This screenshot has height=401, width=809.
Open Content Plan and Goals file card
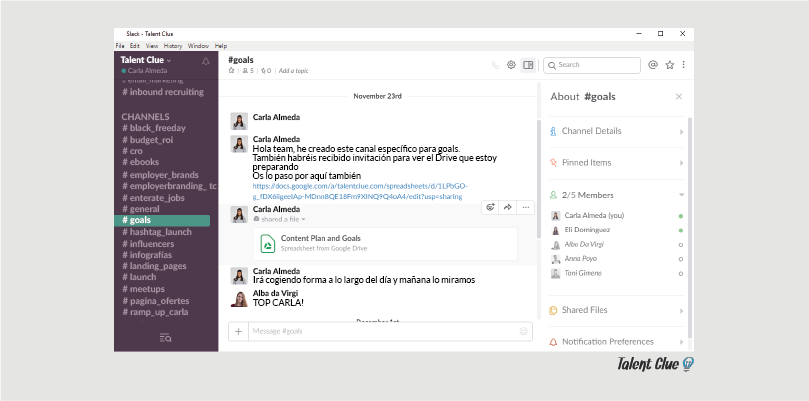[x=385, y=244]
